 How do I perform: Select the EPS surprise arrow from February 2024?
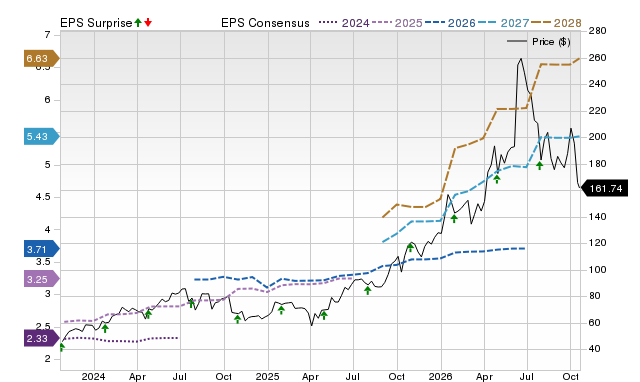click(105, 329)
